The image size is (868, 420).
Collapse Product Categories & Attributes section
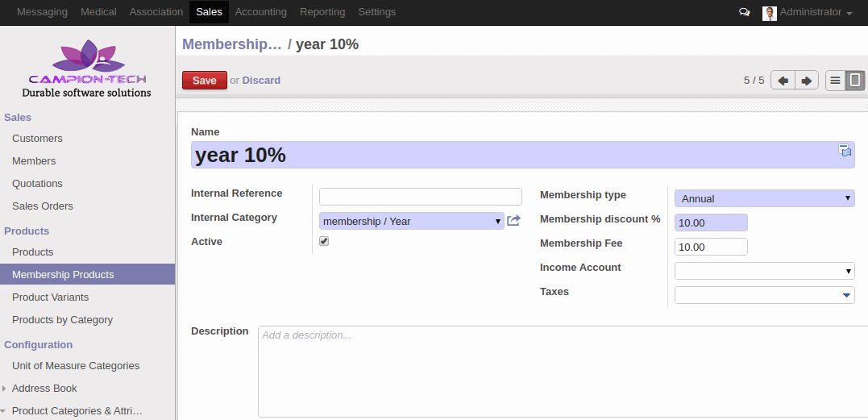(x=4, y=411)
